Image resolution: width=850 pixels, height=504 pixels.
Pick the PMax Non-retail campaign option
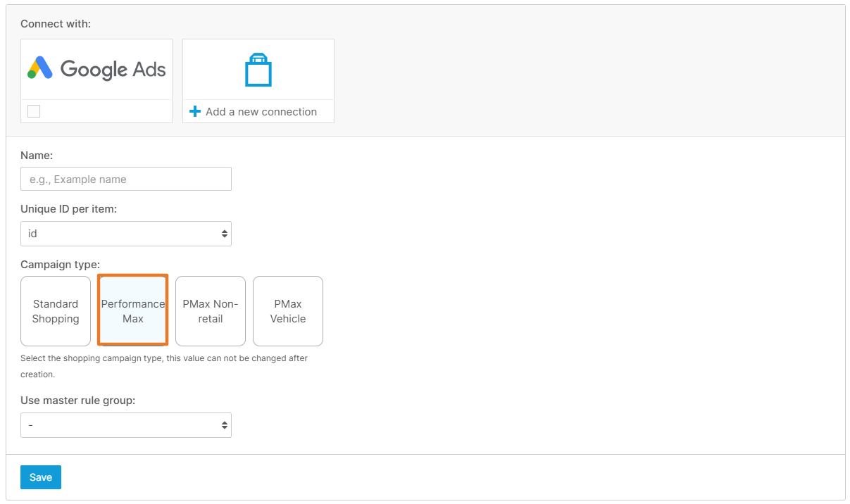[x=211, y=311]
